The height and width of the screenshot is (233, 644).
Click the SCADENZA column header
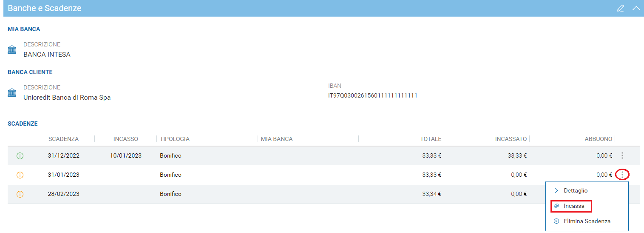[x=63, y=139]
